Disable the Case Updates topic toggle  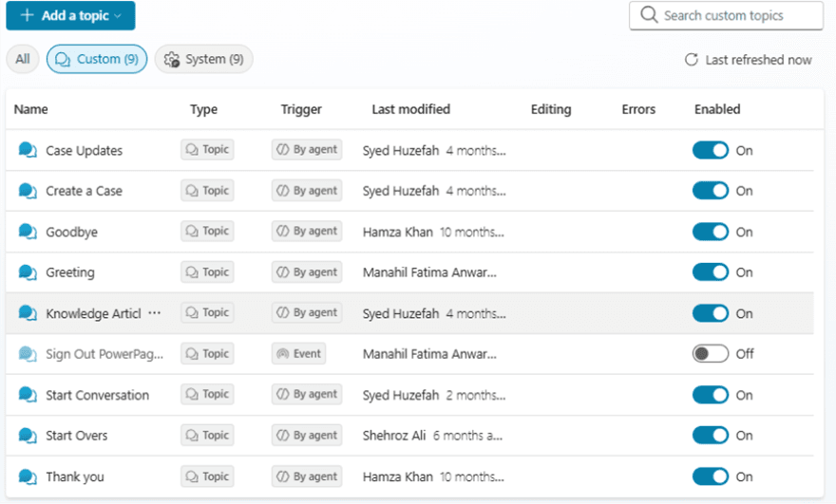(x=710, y=150)
